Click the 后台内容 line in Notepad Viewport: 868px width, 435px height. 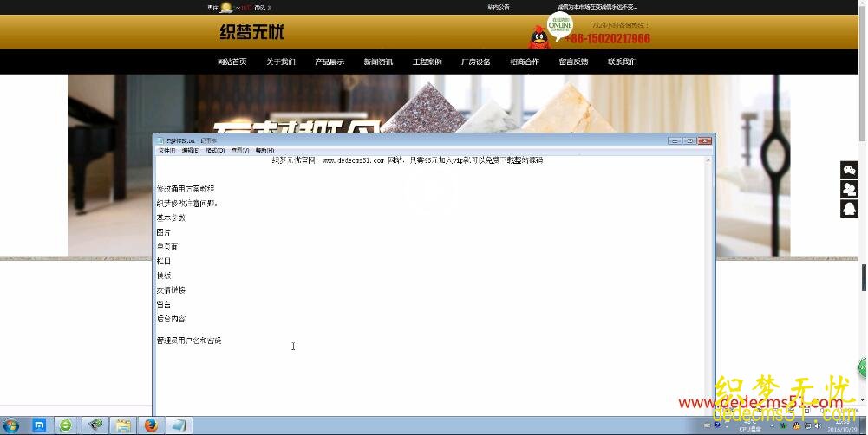(171, 319)
